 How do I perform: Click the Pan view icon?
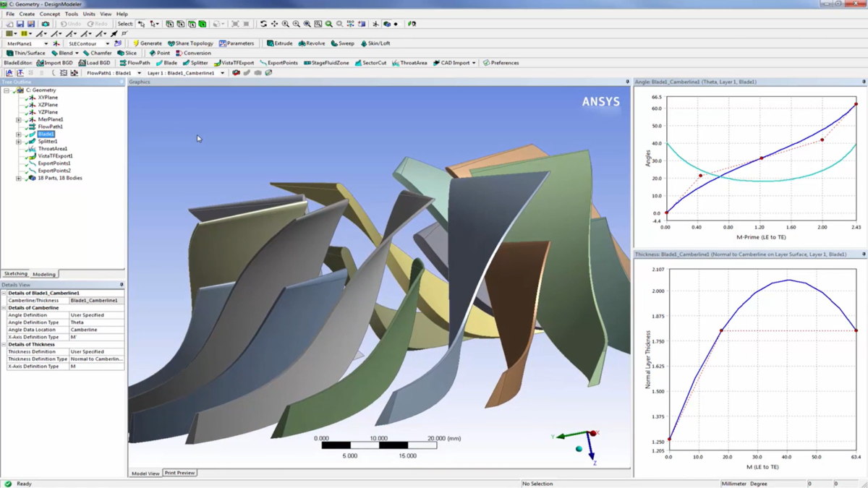tap(274, 24)
